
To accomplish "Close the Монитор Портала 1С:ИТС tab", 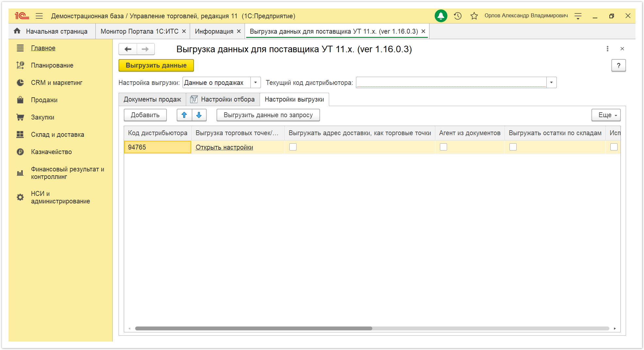I will (x=184, y=31).
